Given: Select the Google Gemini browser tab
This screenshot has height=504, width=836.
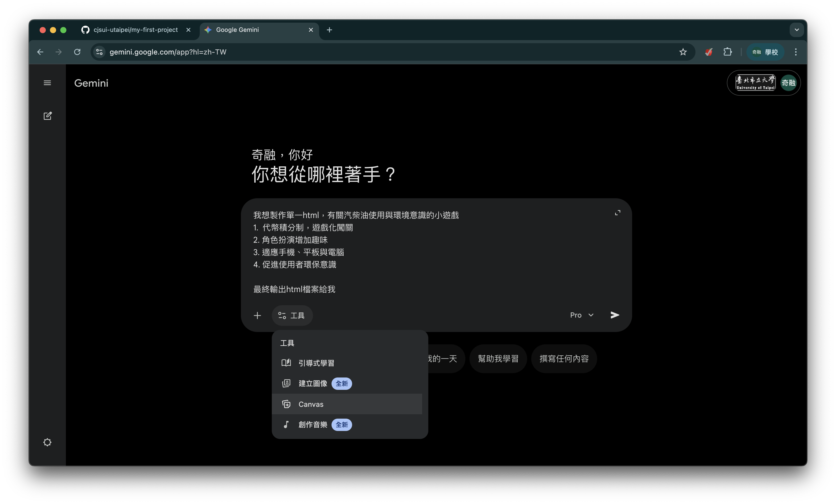Looking at the screenshot, I should click(259, 30).
